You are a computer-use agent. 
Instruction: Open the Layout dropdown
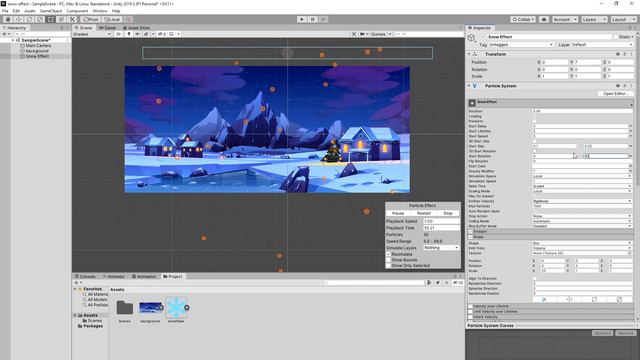[x=623, y=19]
